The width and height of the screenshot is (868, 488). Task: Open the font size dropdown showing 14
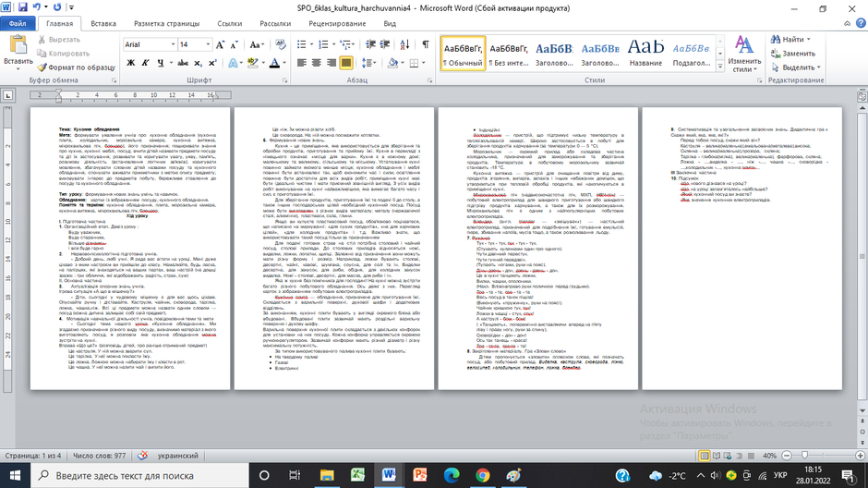click(208, 44)
